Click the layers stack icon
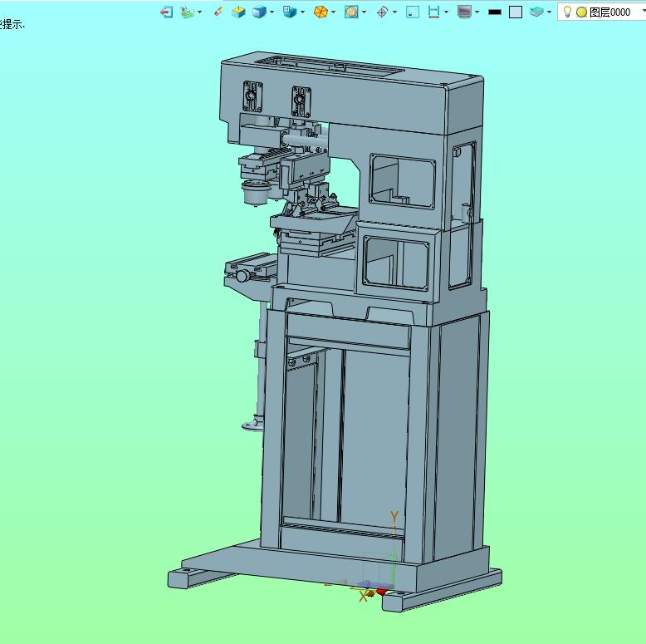646x644 pixels. coord(536,12)
